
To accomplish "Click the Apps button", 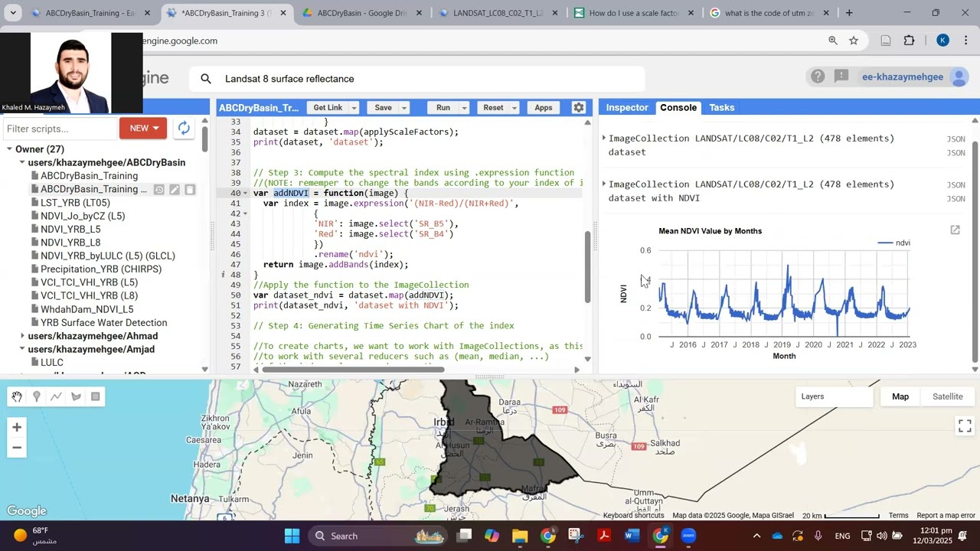I will (x=544, y=108).
